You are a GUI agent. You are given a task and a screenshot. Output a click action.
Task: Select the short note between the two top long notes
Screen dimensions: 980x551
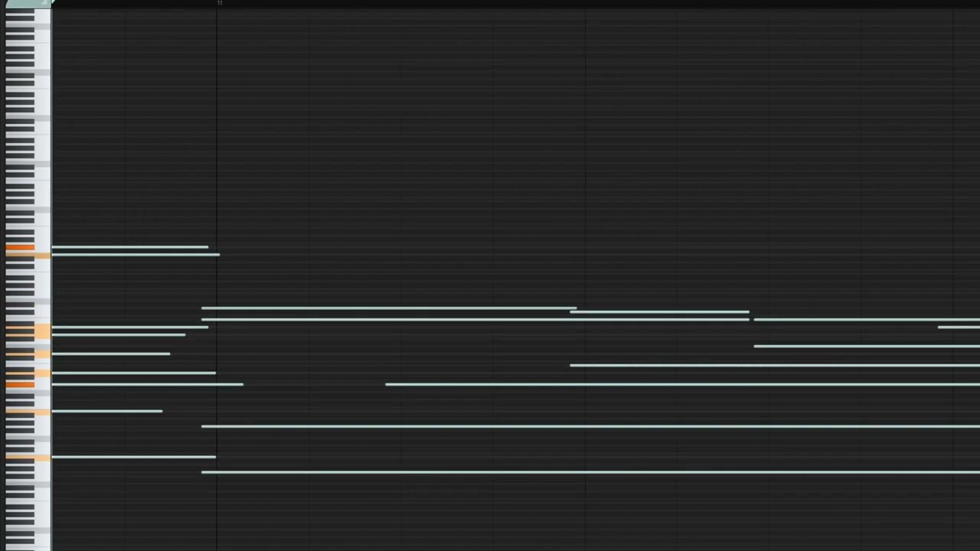click(659, 312)
